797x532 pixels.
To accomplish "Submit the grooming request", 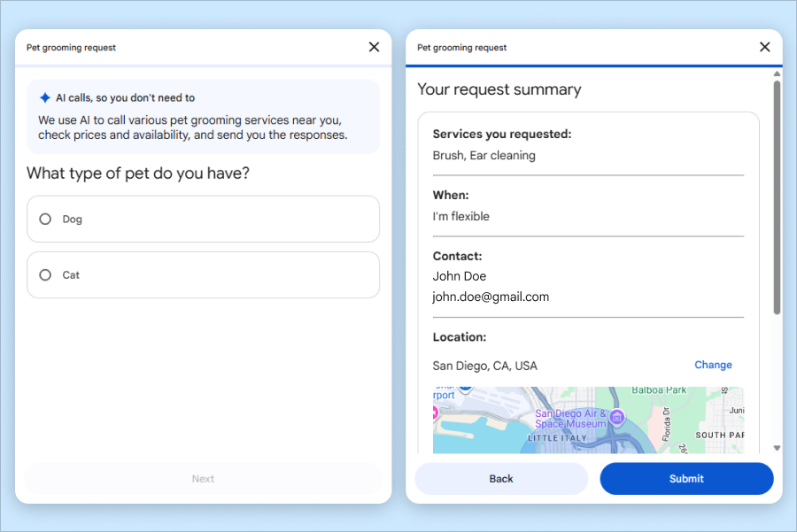I will [686, 478].
